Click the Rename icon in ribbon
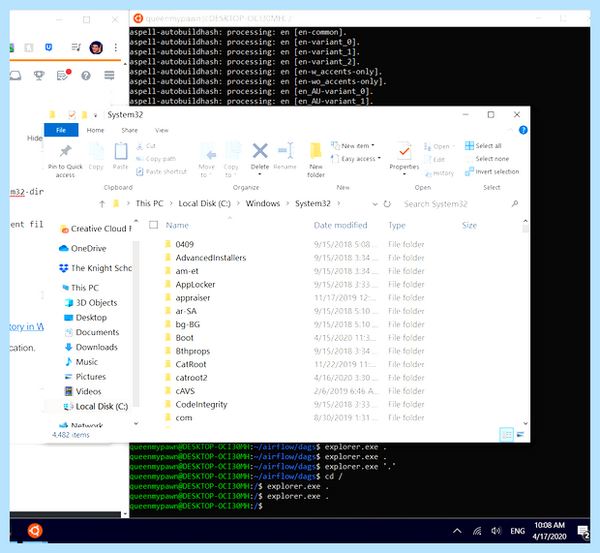The height and width of the screenshot is (553, 600). 285,151
